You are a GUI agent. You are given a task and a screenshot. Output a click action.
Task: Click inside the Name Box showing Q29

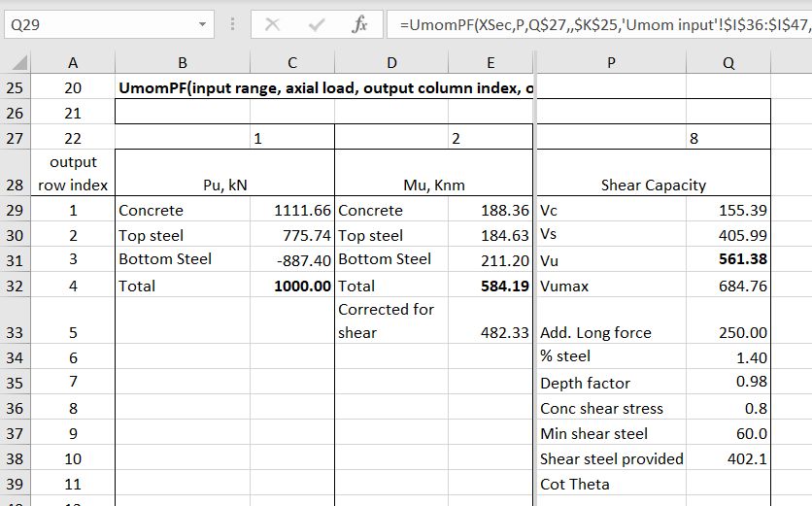click(x=97, y=24)
